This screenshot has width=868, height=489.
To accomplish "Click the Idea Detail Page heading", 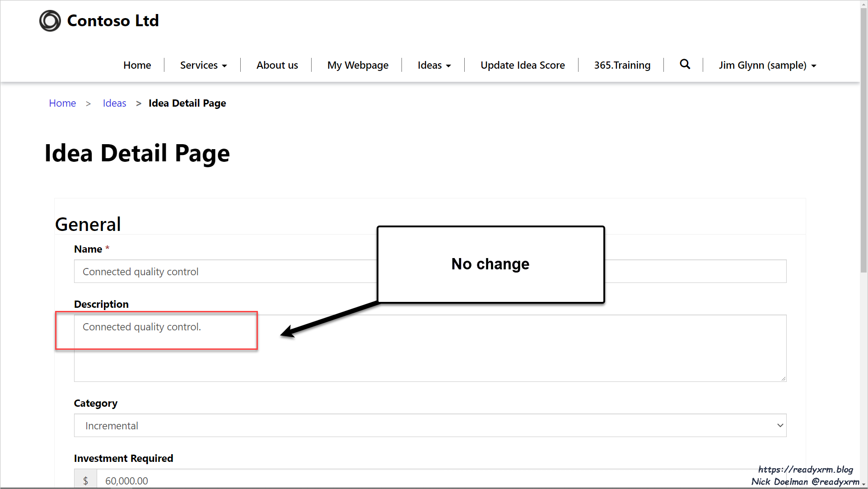I will point(137,153).
